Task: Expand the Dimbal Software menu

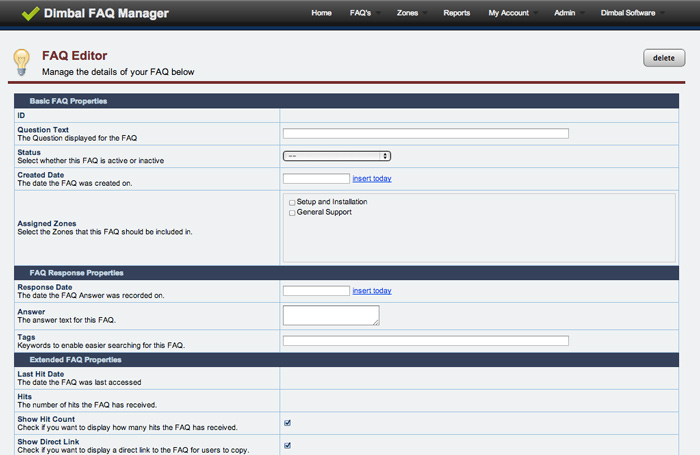Action: coord(628,13)
